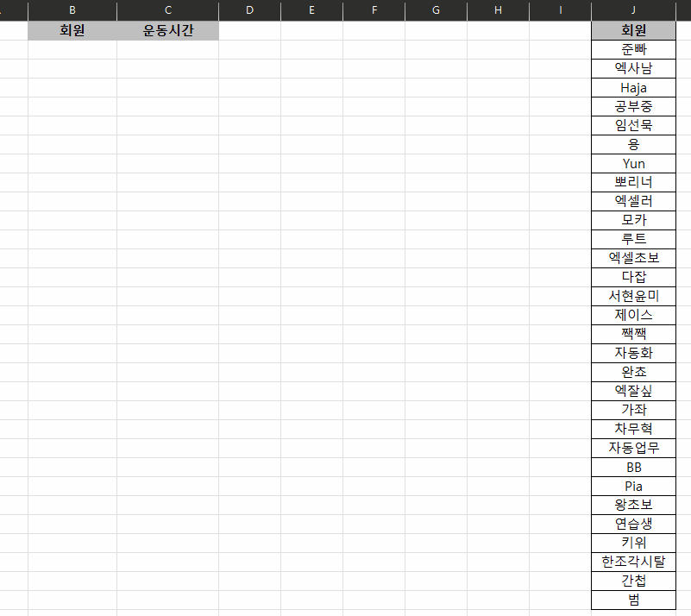Select column G header
This screenshot has width=691, height=616.
437,10
